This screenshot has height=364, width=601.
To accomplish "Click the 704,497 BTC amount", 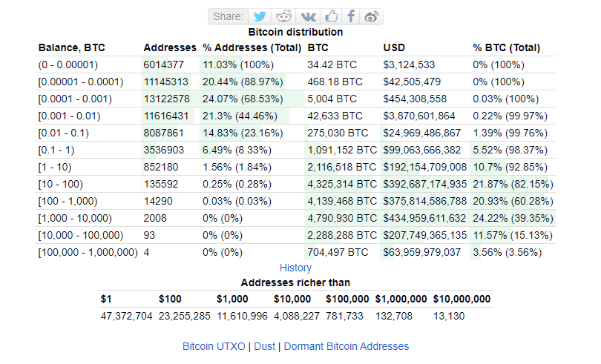I will pyautogui.click(x=338, y=253).
